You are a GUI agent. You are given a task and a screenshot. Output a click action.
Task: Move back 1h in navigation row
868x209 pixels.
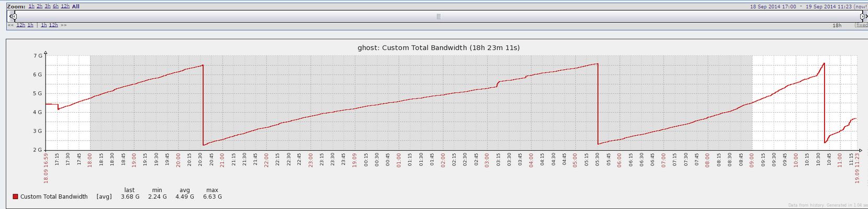(30, 25)
